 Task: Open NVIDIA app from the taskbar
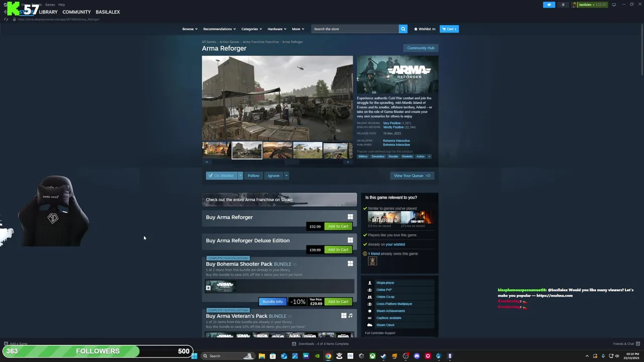point(317,356)
